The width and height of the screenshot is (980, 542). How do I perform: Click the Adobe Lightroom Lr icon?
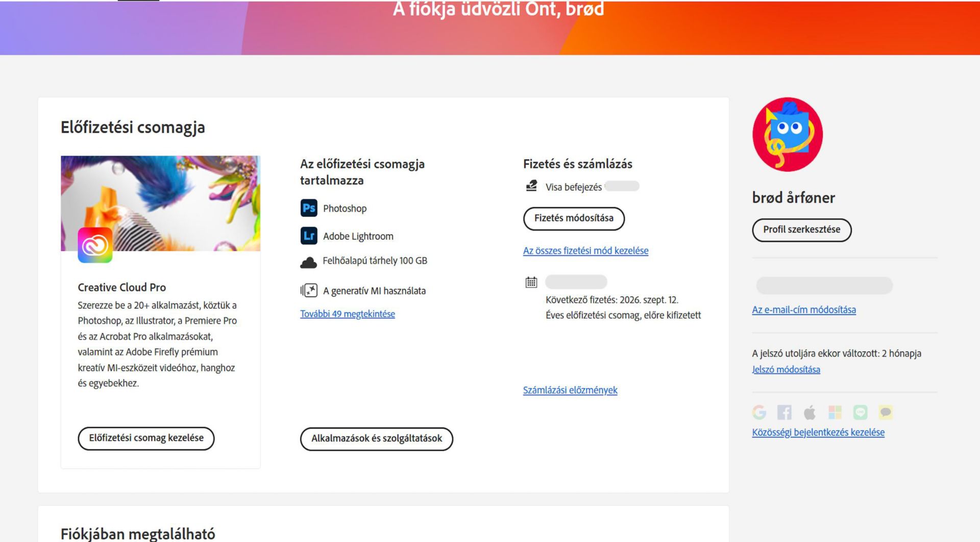(x=309, y=236)
